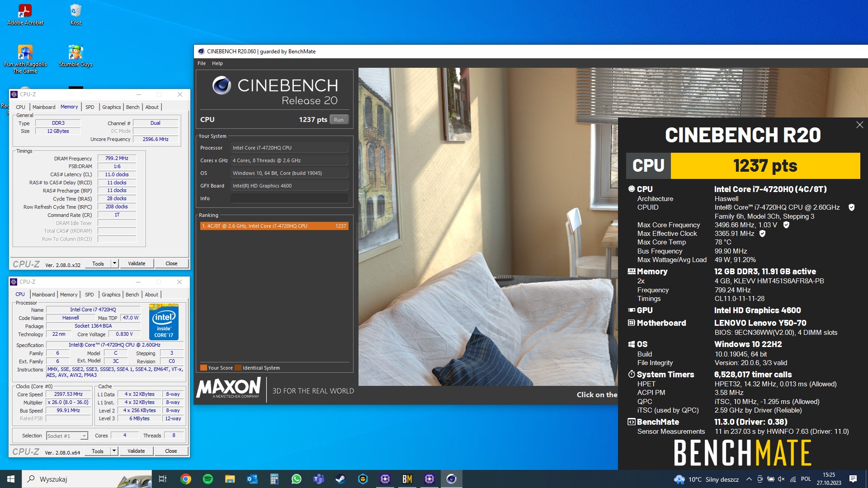The height and width of the screenshot is (488, 868).
Task: Click Validate in the CPU-Z x64 window
Action: 136,451
